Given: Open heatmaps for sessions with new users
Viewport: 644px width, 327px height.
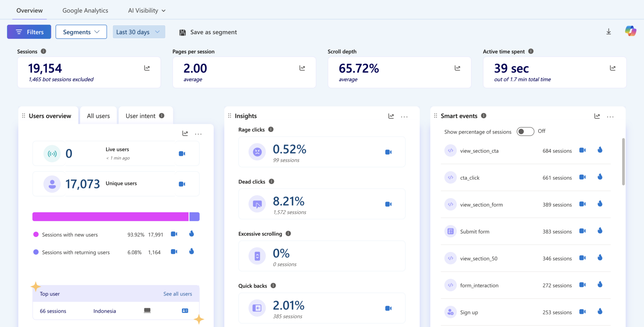Looking at the screenshot, I should pyautogui.click(x=191, y=234).
